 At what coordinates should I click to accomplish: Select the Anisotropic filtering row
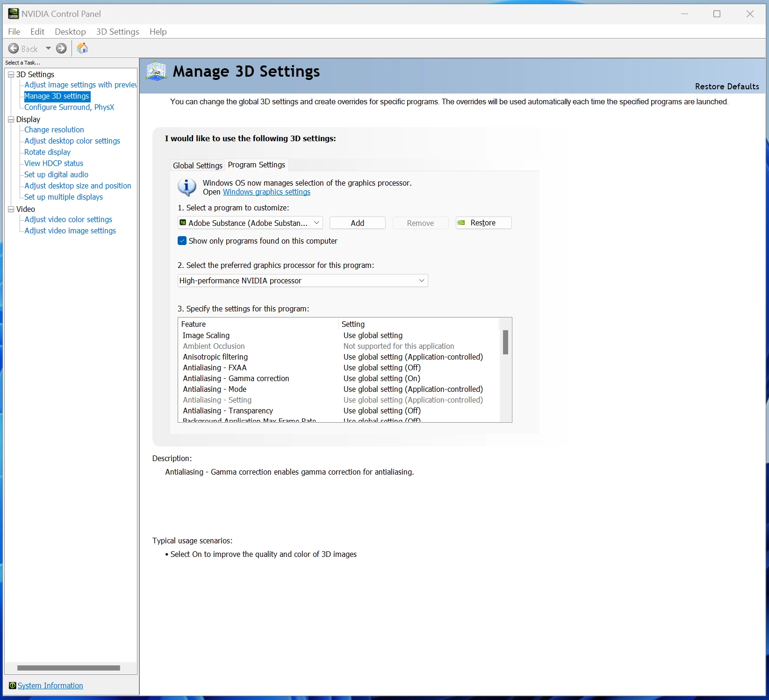(x=339, y=357)
